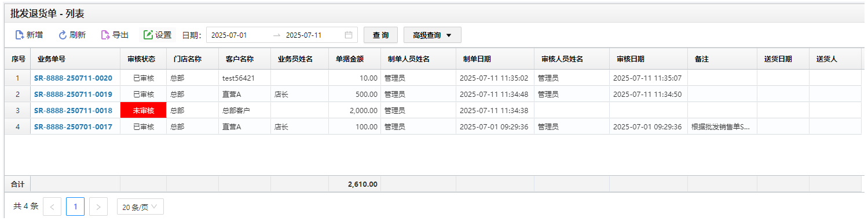This screenshot has height=221, width=868.
Task: Click the 新增 (new) document icon
Action: [x=19, y=35]
